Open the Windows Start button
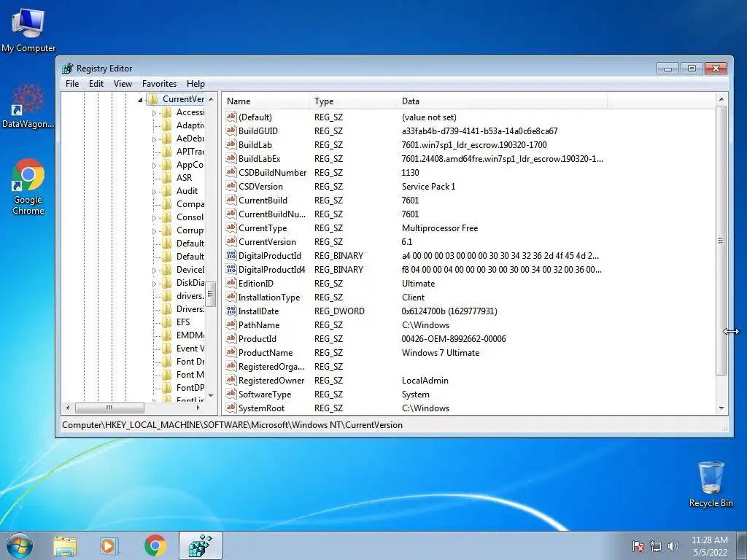Image resolution: width=747 pixels, height=560 pixels. coord(20,545)
